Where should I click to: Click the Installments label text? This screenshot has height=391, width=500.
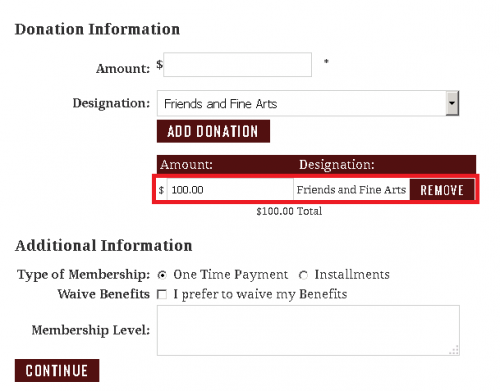(352, 275)
